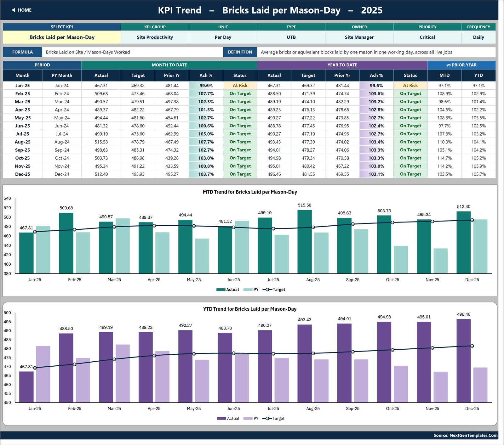
Task: Click the UTB type cell
Action: [291, 37]
